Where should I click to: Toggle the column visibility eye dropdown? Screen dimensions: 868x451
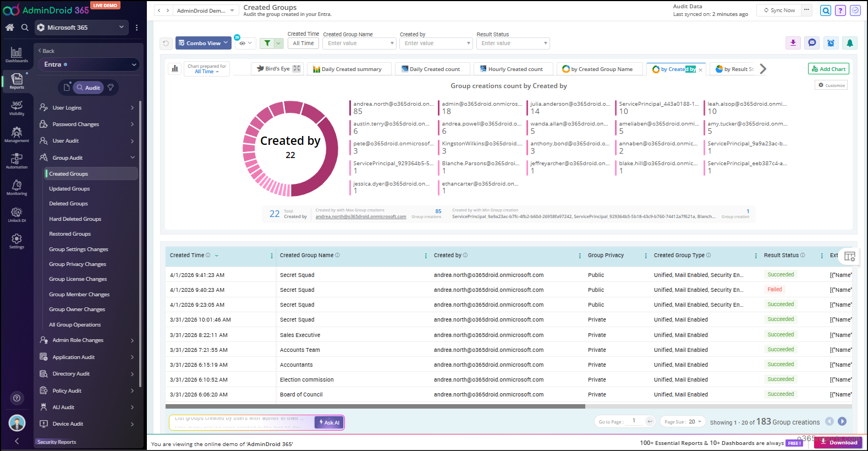point(245,43)
